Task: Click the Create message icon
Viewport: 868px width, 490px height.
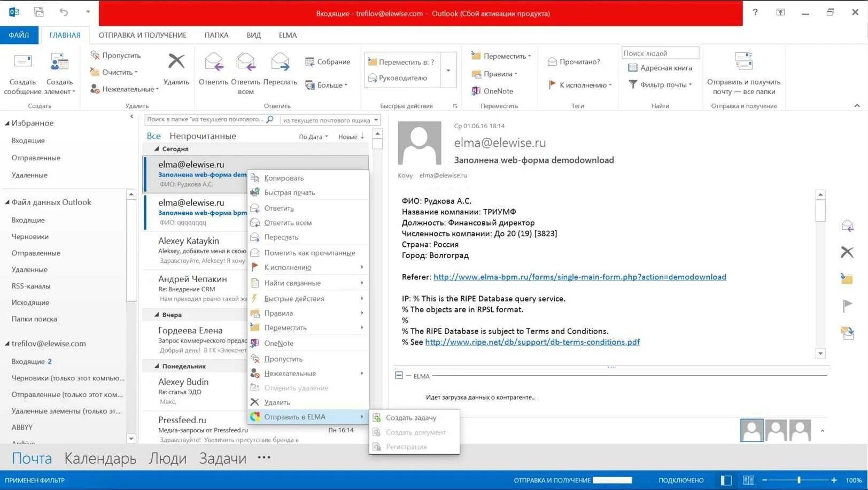Action: pyautogui.click(x=22, y=62)
